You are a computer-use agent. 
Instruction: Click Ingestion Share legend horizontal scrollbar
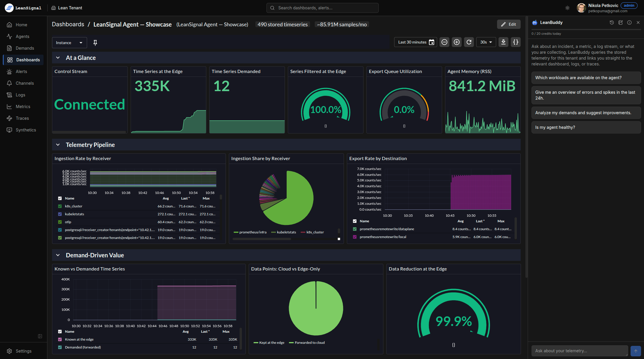tap(262, 239)
